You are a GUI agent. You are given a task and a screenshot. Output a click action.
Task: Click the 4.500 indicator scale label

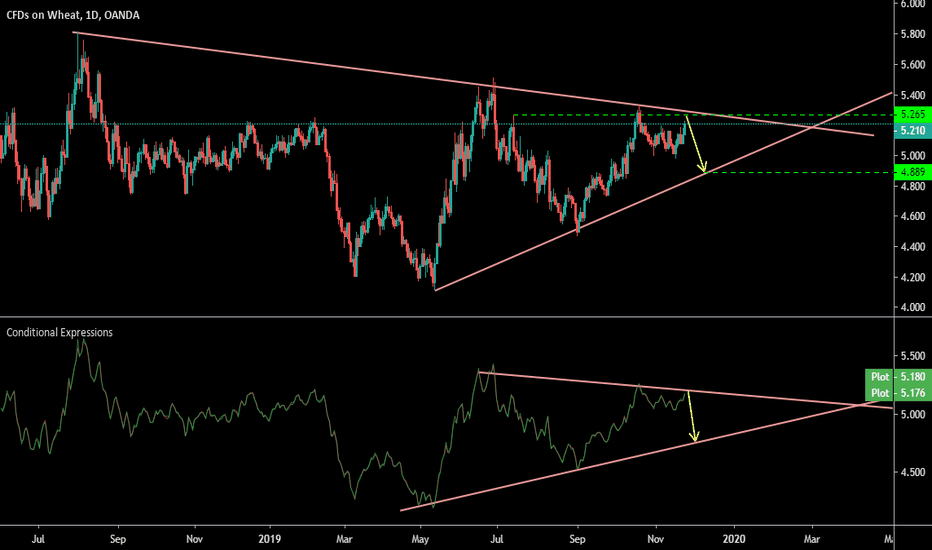[x=913, y=472]
